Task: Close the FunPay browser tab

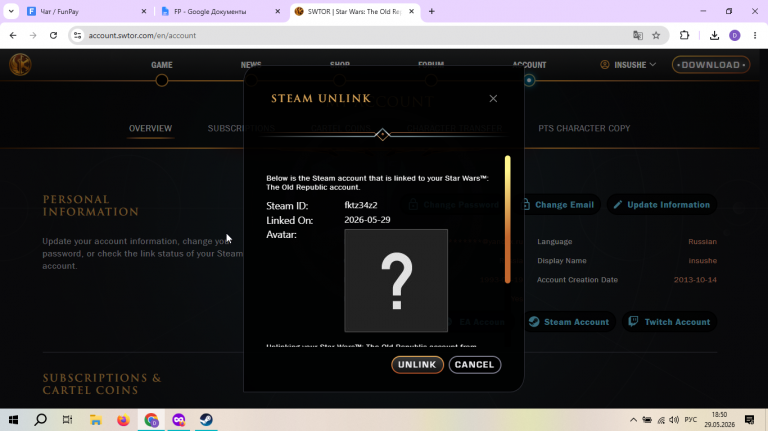Action: [x=144, y=11]
